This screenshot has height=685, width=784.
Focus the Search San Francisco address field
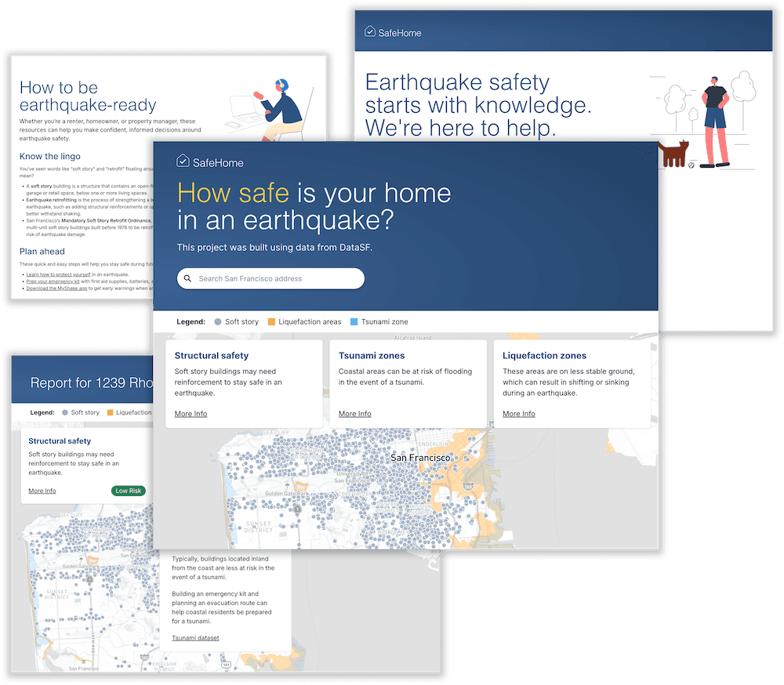pos(270,278)
